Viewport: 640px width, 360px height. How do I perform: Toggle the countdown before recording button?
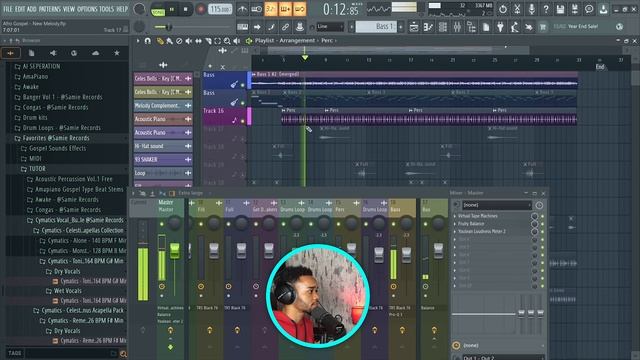[x=271, y=9]
